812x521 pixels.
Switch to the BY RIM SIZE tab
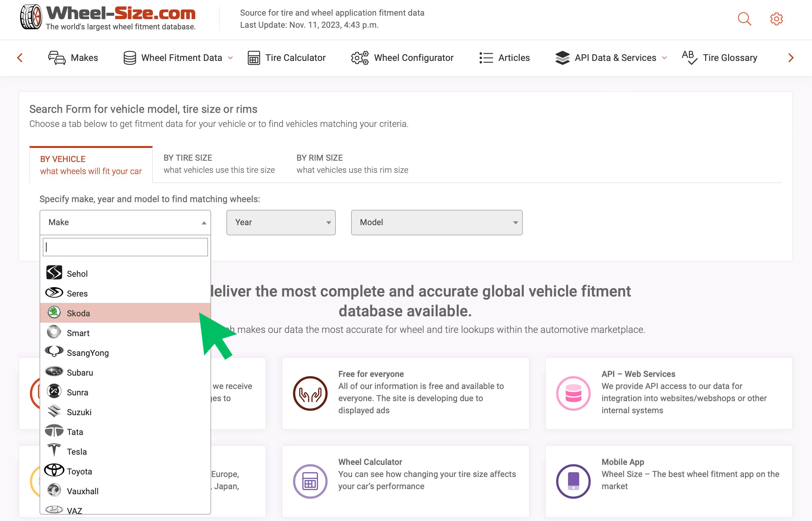pyautogui.click(x=352, y=164)
